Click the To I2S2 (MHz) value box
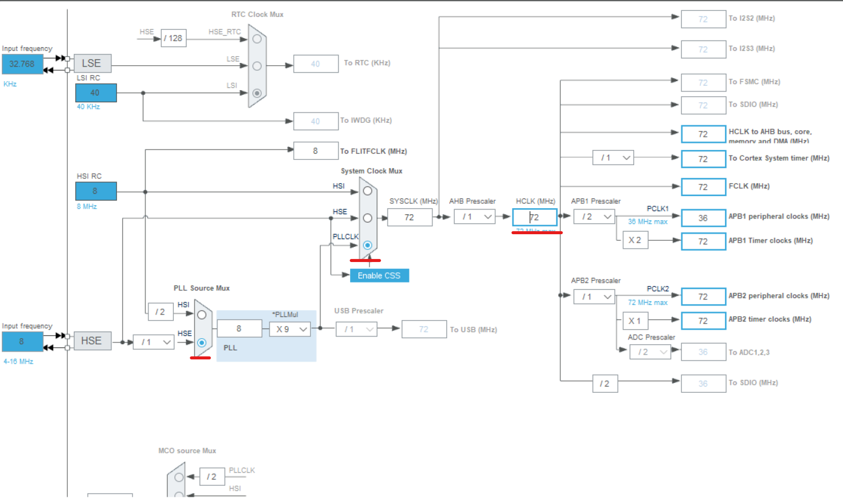 [704, 19]
